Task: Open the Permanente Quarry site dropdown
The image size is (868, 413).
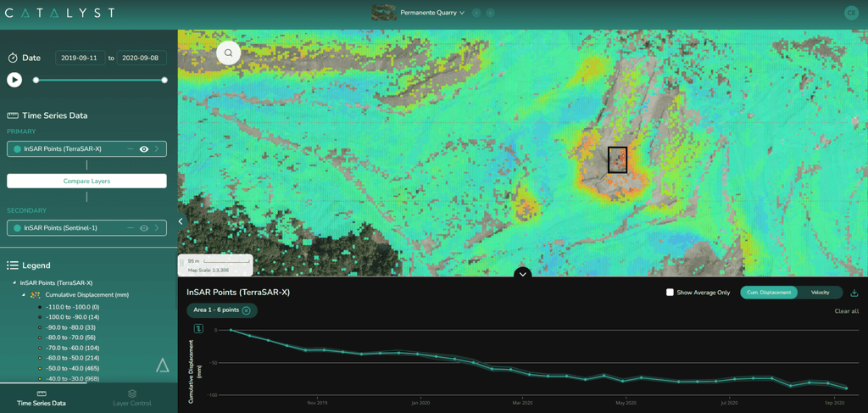Action: click(x=431, y=12)
